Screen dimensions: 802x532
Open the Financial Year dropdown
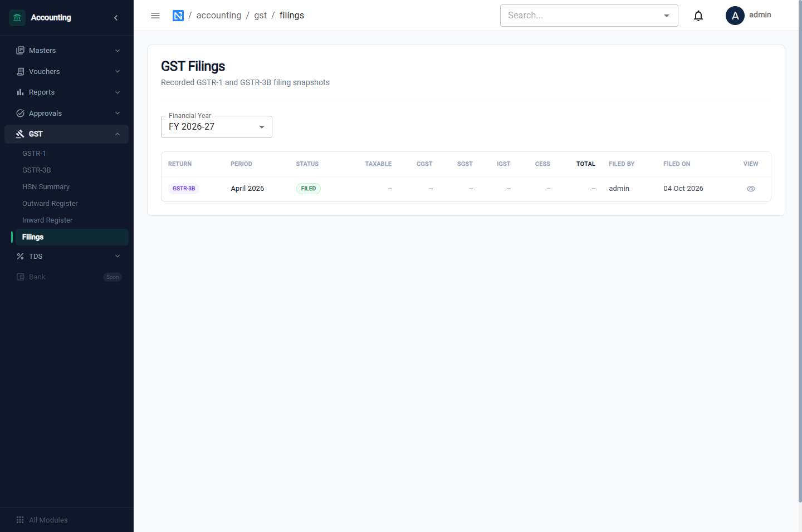(217, 127)
